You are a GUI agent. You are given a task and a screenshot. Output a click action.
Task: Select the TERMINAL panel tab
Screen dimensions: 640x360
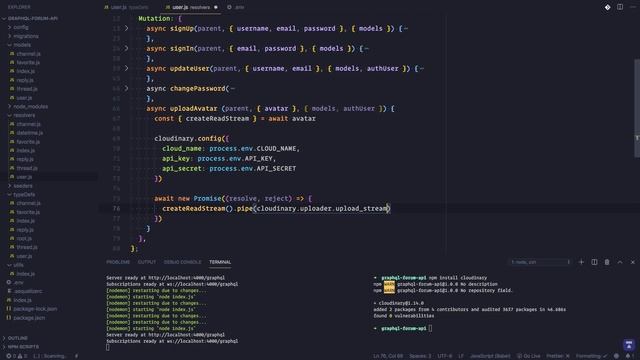[x=220, y=262]
